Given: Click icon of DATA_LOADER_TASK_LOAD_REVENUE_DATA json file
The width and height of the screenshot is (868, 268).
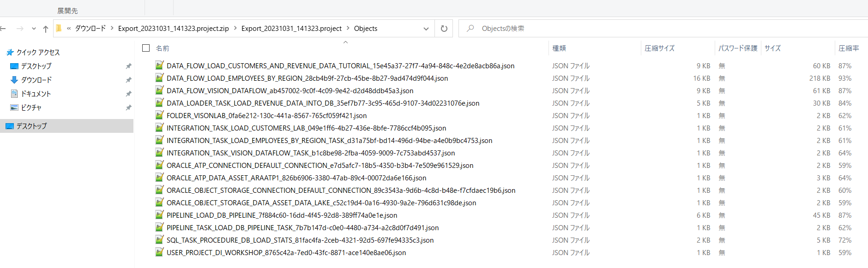Looking at the screenshot, I should click(x=159, y=102).
